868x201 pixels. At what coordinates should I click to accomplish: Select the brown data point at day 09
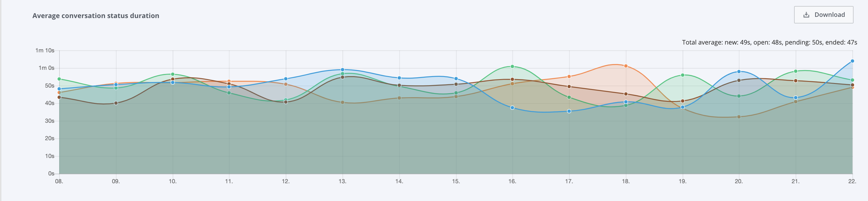[116, 103]
